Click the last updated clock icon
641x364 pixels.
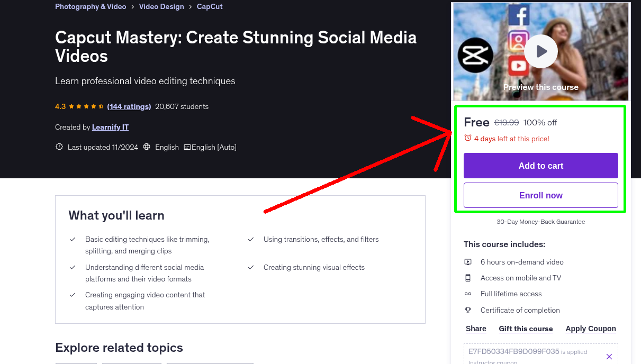(x=59, y=147)
